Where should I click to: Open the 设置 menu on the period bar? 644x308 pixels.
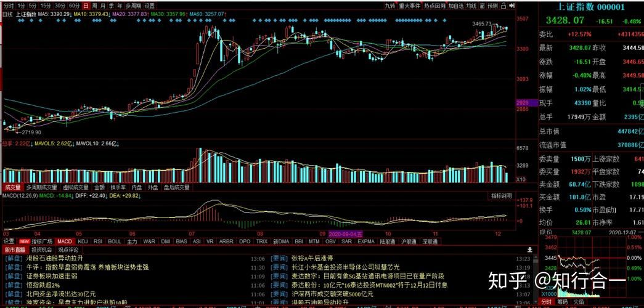(150, 6)
